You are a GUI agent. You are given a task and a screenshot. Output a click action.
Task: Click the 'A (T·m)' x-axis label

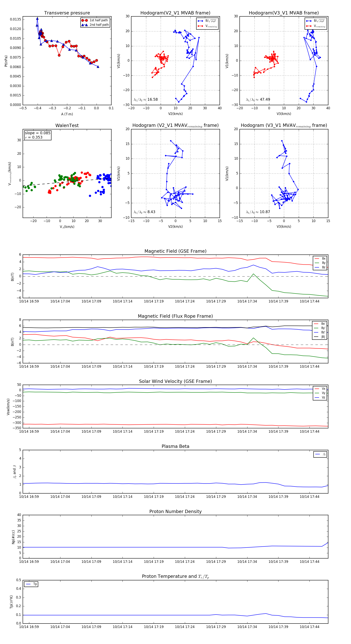point(67,114)
